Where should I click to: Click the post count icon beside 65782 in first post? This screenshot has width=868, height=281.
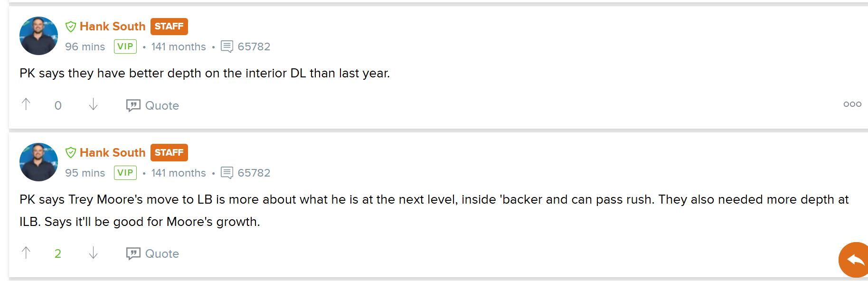click(x=227, y=47)
